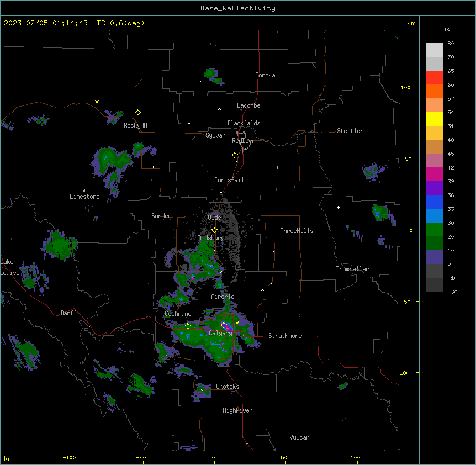This screenshot has width=476, height=465.
Task: Select the slate purple 10 dBZ legend swatch
Action: point(434,257)
